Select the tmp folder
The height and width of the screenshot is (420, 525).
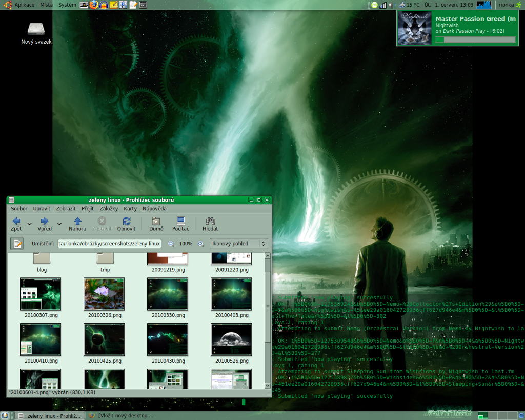[x=105, y=263]
